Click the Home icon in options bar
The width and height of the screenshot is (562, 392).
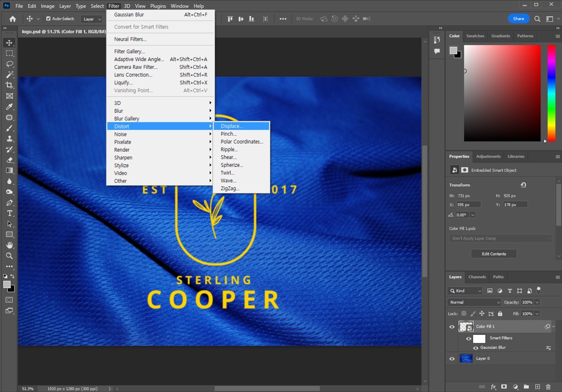coord(12,19)
